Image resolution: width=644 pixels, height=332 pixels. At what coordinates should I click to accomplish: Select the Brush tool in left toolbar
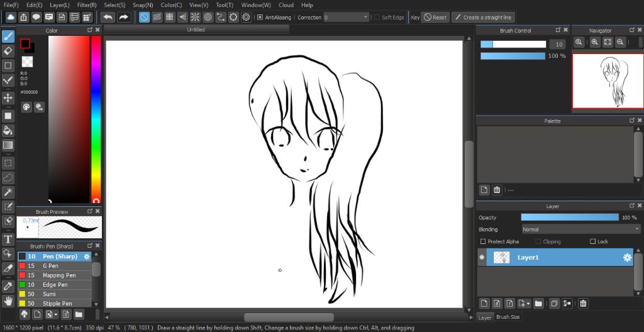(x=8, y=36)
